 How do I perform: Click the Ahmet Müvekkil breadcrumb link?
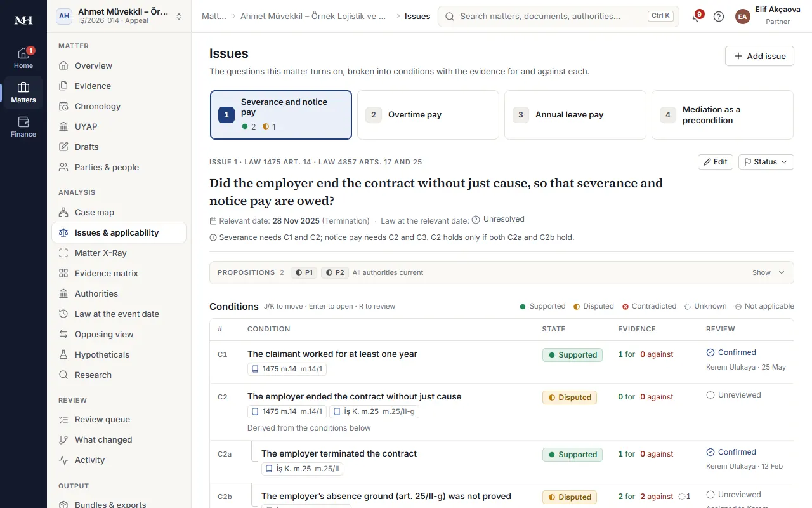click(x=313, y=17)
